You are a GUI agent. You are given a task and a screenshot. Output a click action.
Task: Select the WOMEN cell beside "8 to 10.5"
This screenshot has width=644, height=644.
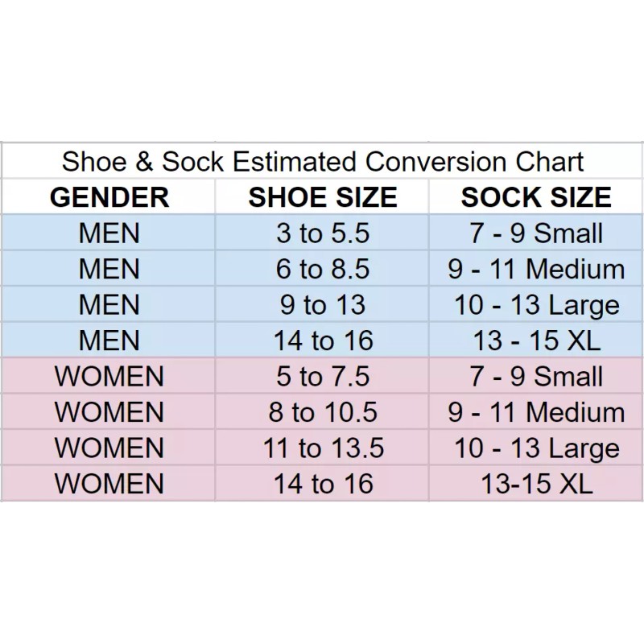click(109, 412)
